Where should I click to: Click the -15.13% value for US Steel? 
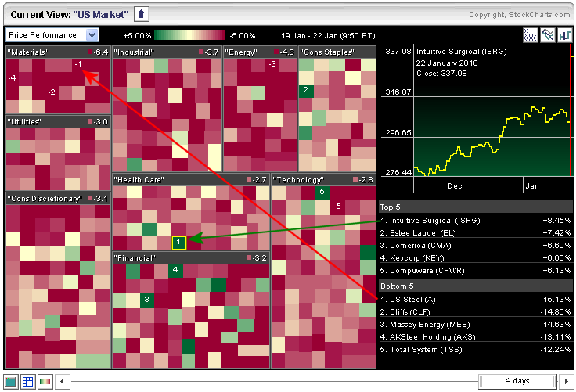pos(556,300)
